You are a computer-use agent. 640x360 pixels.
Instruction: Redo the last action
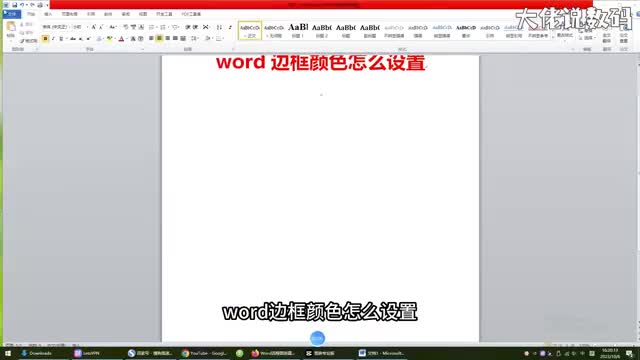[32, 5]
